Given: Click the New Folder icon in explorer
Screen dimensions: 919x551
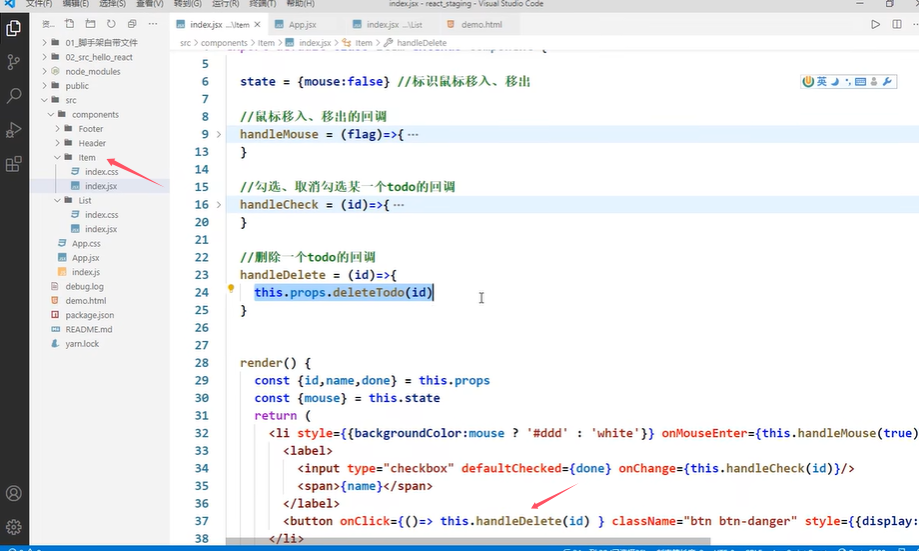Looking at the screenshot, I should tap(90, 24).
